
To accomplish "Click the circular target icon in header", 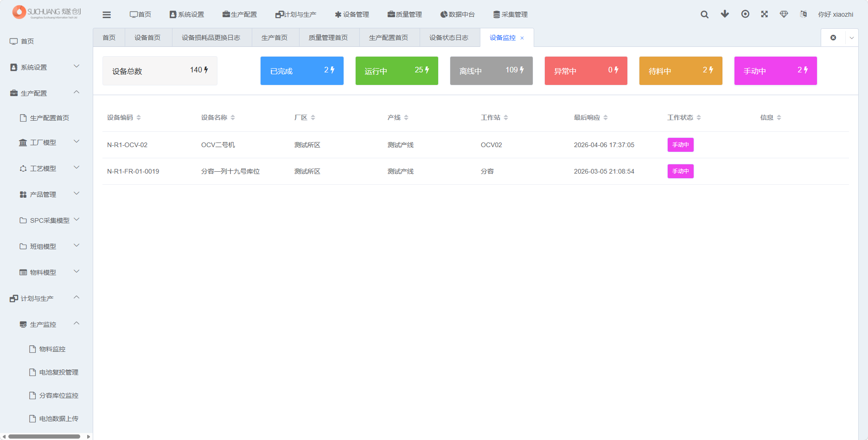I will click(745, 14).
